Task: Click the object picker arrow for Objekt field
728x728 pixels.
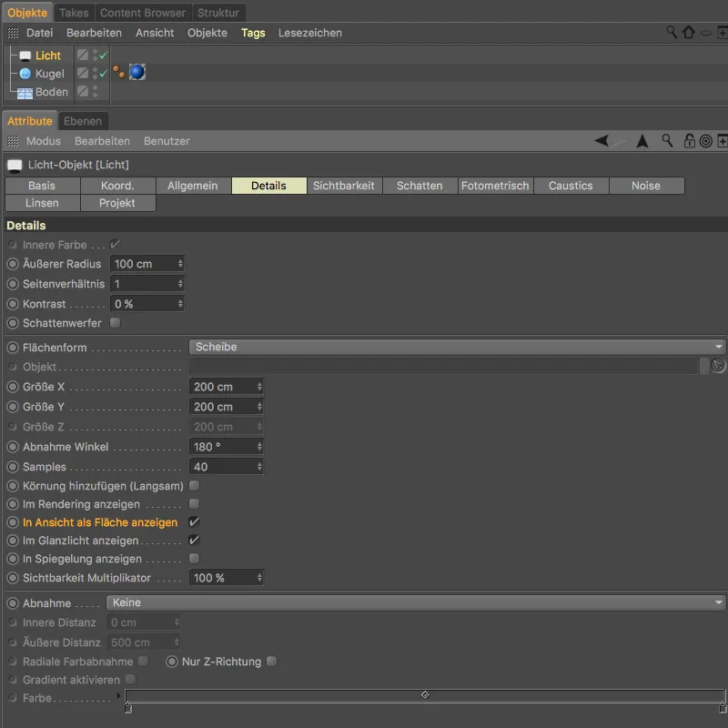Action: [x=718, y=366]
